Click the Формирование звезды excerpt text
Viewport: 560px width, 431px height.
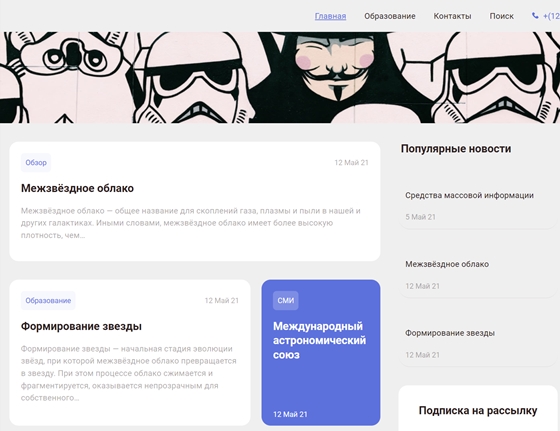[x=129, y=373]
